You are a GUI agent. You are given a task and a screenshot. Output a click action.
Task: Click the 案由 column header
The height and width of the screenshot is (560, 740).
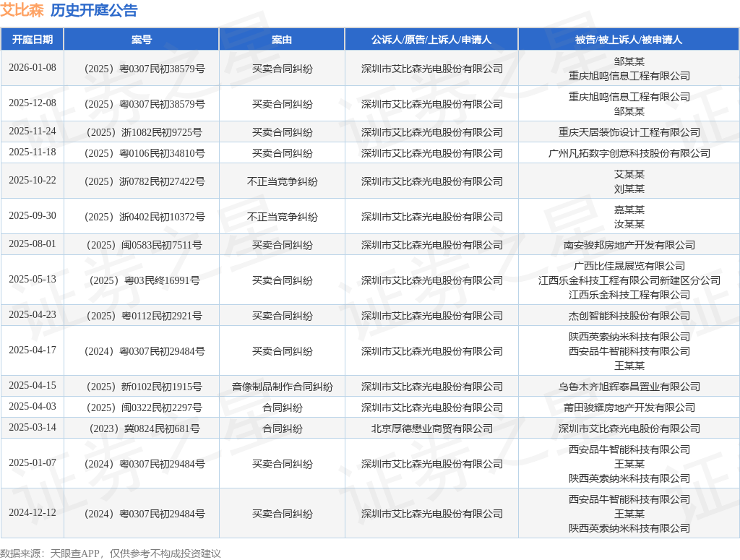pos(282,40)
